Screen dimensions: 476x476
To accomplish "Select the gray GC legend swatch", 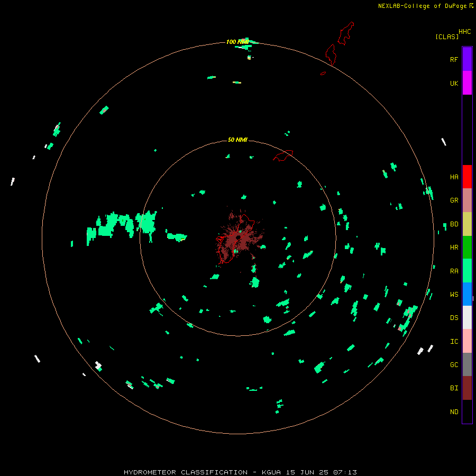I will (467, 364).
